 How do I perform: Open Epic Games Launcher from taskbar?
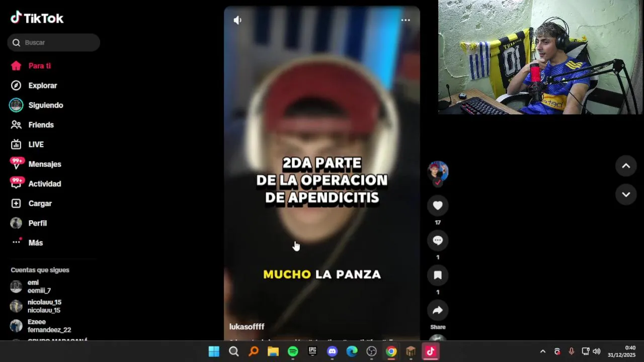click(312, 351)
